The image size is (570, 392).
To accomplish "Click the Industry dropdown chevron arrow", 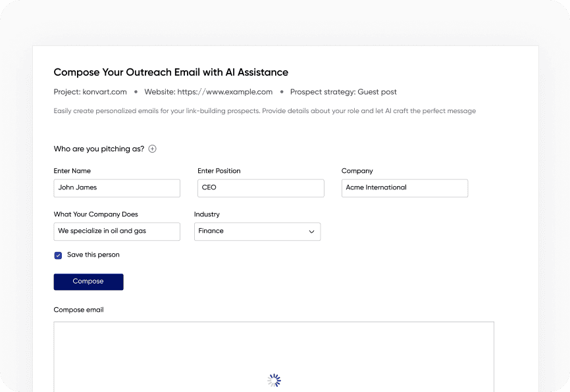I will coord(311,232).
